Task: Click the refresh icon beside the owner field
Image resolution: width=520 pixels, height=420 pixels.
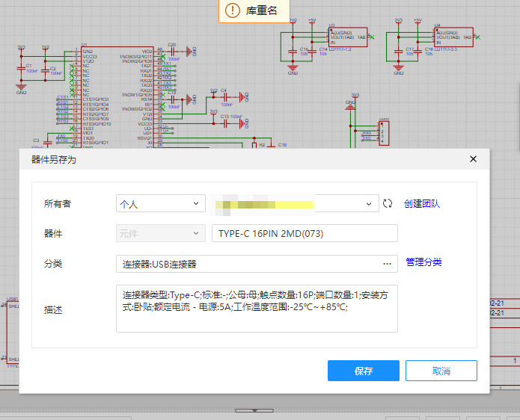Action: click(x=388, y=203)
